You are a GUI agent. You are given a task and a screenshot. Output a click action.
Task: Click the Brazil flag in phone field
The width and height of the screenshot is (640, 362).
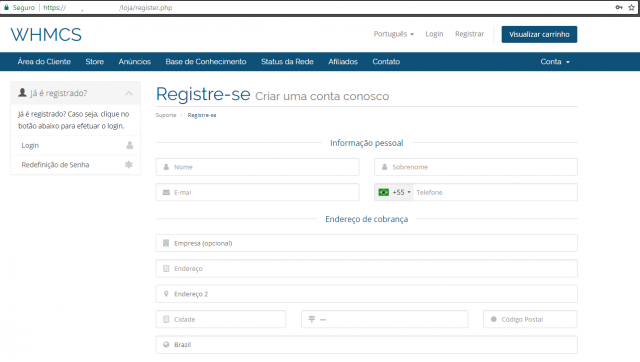pos(383,192)
